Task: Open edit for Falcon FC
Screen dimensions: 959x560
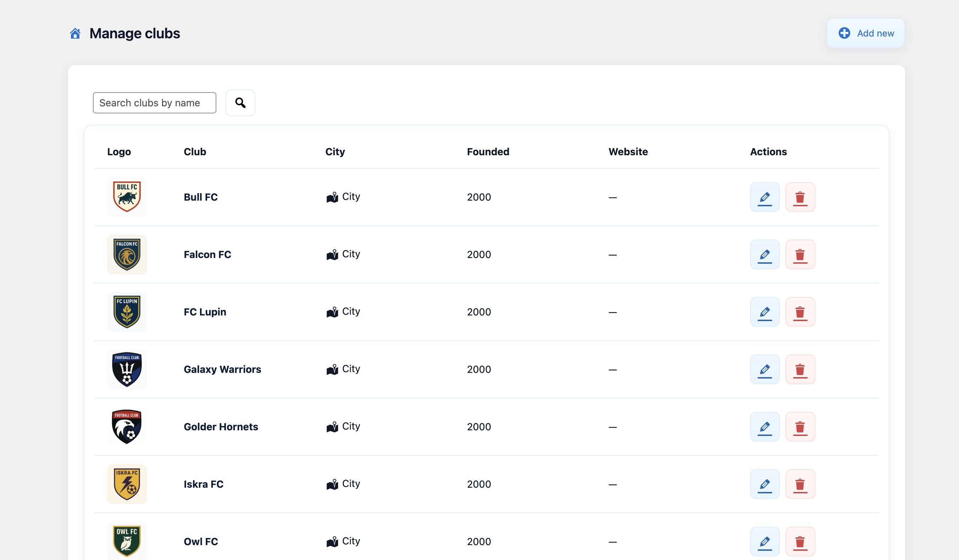Action: (x=765, y=254)
